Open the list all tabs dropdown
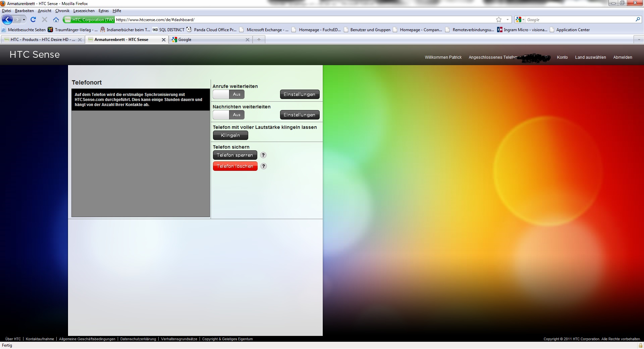This screenshot has width=644, height=349. coord(639,40)
